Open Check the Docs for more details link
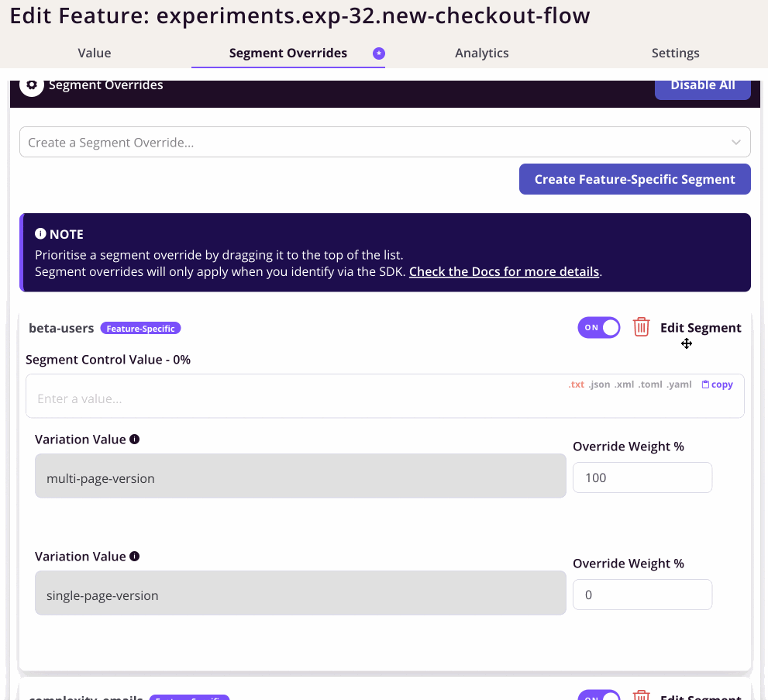The height and width of the screenshot is (700, 768). pos(504,271)
